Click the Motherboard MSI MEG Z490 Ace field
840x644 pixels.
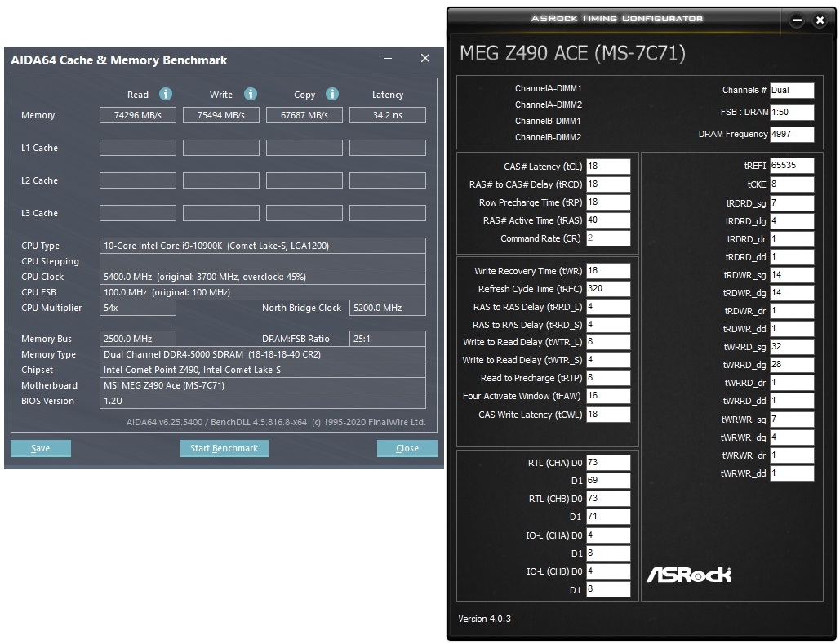coord(263,386)
